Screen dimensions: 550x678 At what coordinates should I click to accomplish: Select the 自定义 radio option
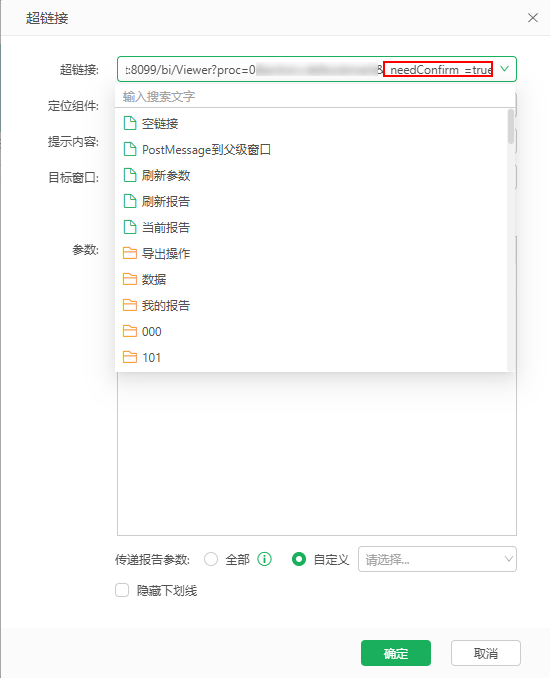299,559
